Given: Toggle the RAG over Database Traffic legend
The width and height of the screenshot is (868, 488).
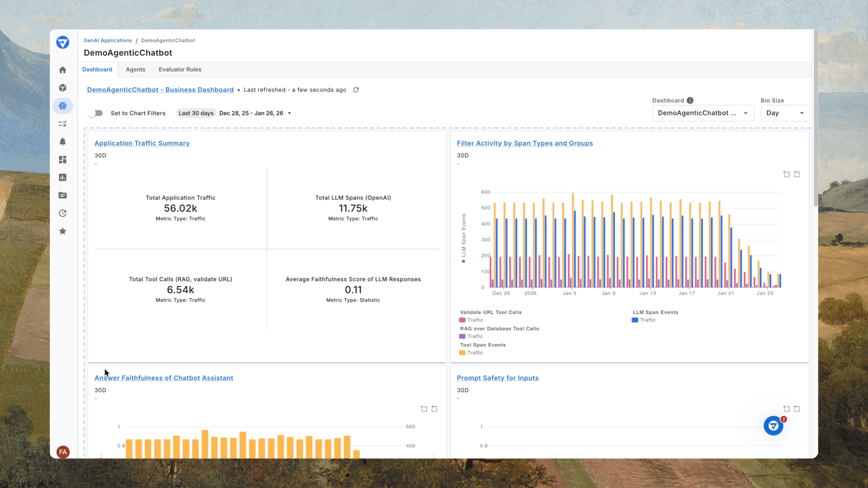Looking at the screenshot, I should pyautogui.click(x=471, y=336).
